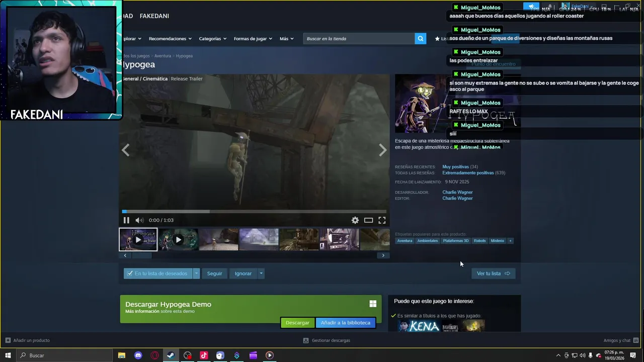Open developer Charlie Wagner link
This screenshot has height=362, width=644.
[x=457, y=192]
